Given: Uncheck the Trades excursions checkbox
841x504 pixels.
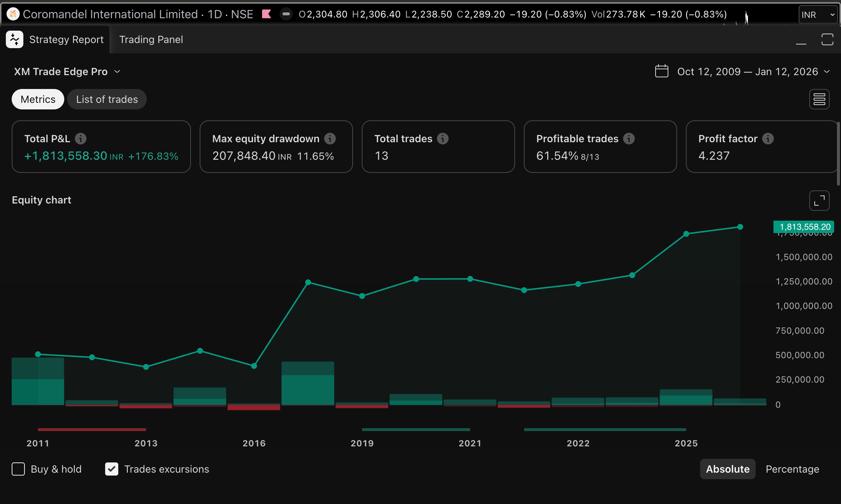Looking at the screenshot, I should point(112,469).
